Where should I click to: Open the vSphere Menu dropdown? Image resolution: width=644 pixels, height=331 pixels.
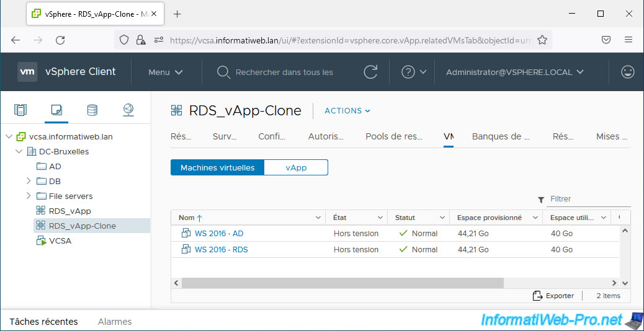[x=166, y=72]
